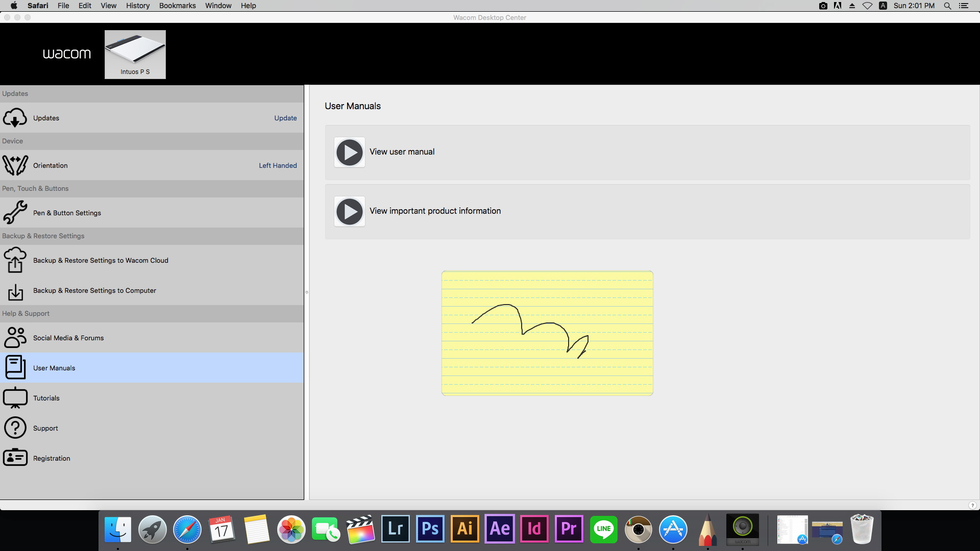Open App Store from the Dock
The height and width of the screenshot is (551, 980).
tap(673, 529)
